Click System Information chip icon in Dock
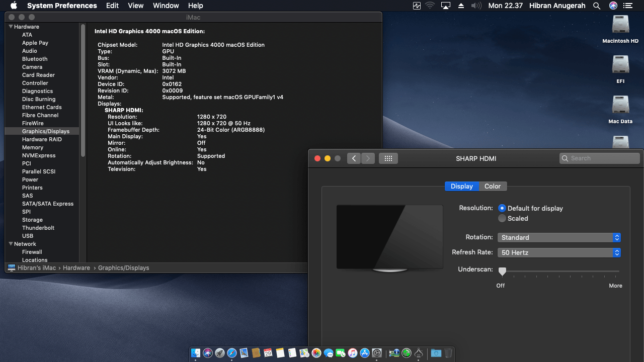This screenshot has width=644, height=362. pos(394,353)
